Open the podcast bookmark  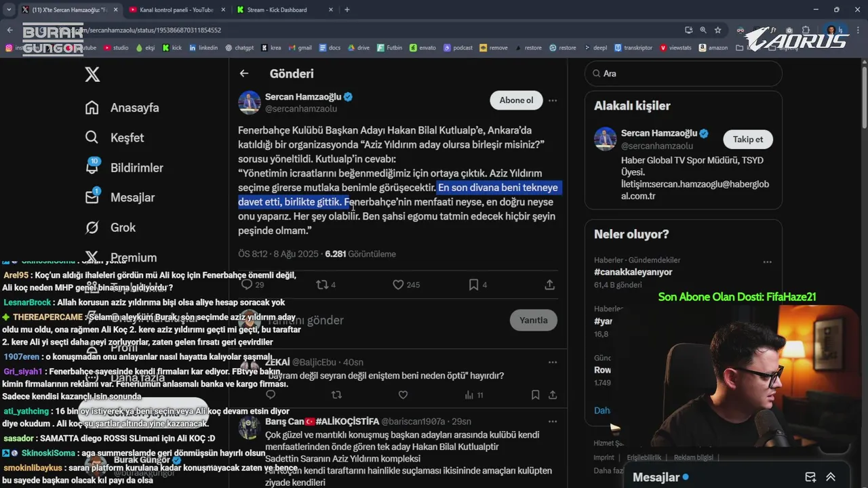(x=458, y=47)
